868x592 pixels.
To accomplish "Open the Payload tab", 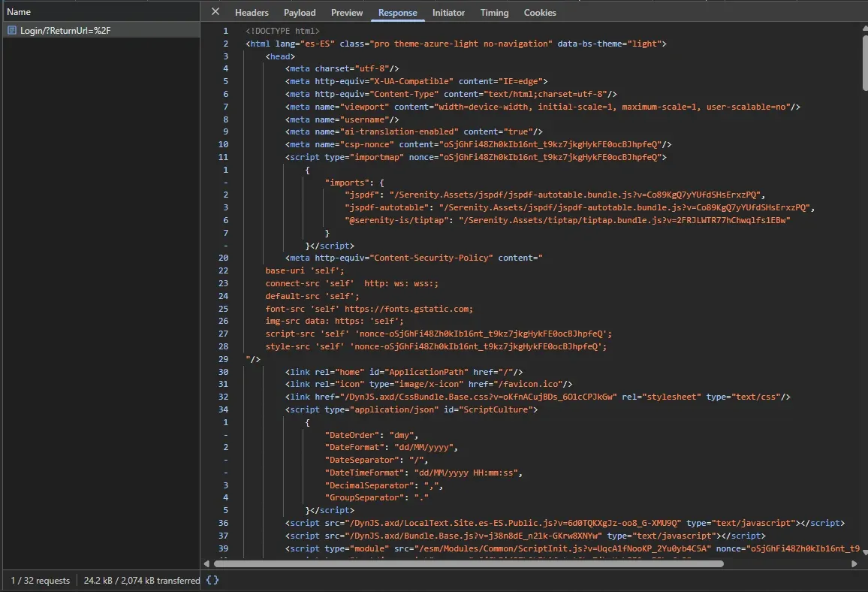I will pos(300,12).
